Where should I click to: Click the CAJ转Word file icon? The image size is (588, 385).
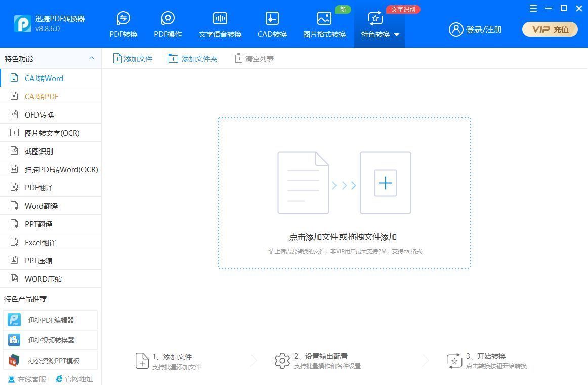click(x=14, y=78)
